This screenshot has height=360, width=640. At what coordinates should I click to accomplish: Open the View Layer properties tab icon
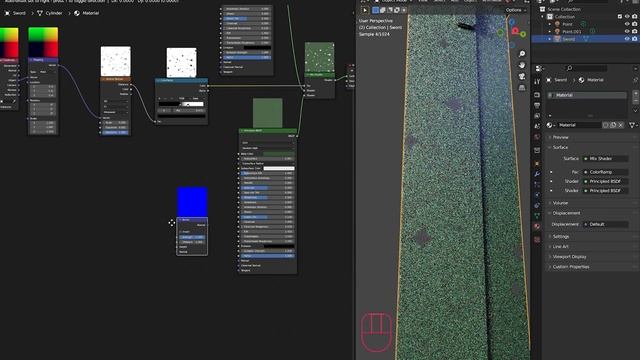(537, 116)
